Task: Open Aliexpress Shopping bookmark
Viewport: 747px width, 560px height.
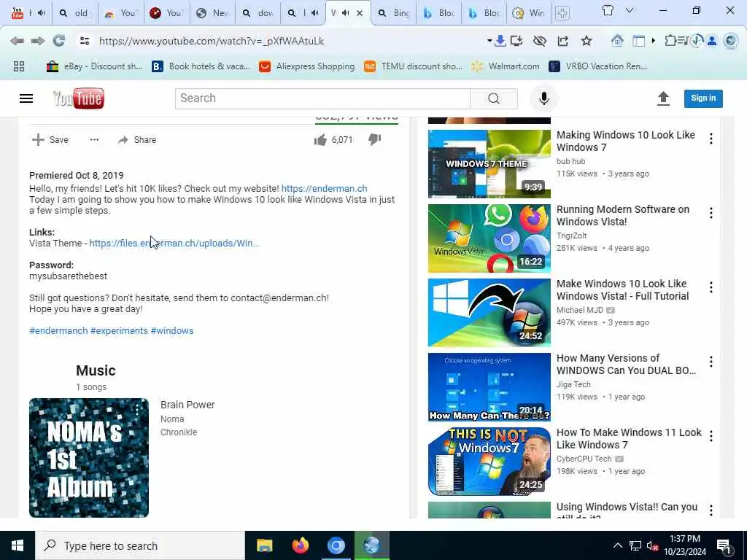Action: click(x=307, y=66)
